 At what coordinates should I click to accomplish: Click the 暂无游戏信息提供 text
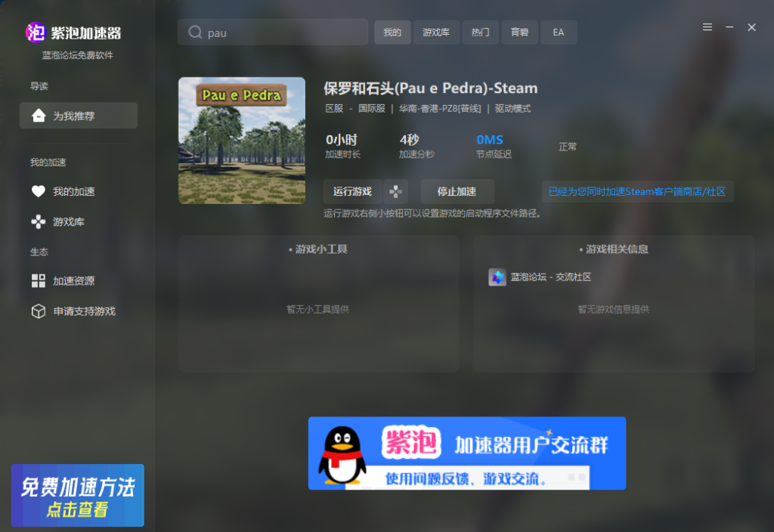614,309
